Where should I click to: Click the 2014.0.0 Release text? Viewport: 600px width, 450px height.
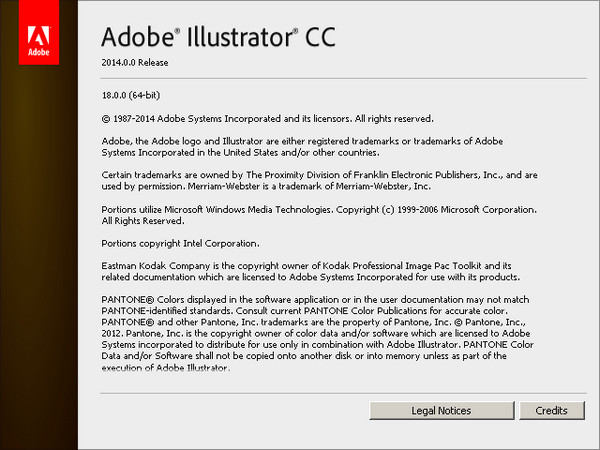(134, 62)
